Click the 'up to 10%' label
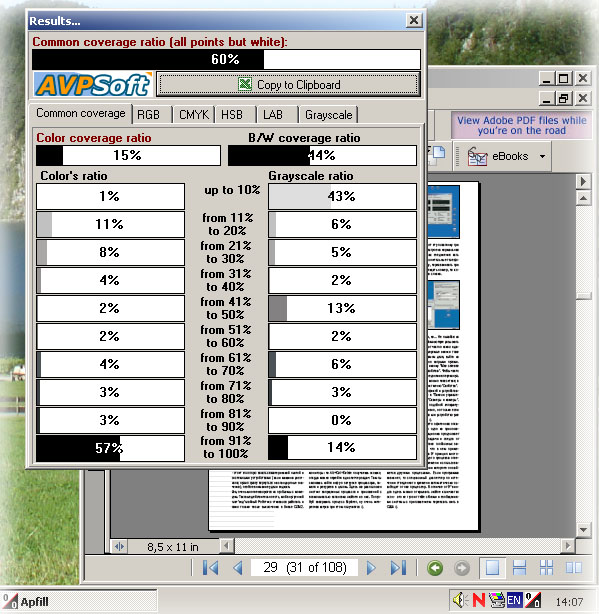The height and width of the screenshot is (614, 599). (232, 190)
